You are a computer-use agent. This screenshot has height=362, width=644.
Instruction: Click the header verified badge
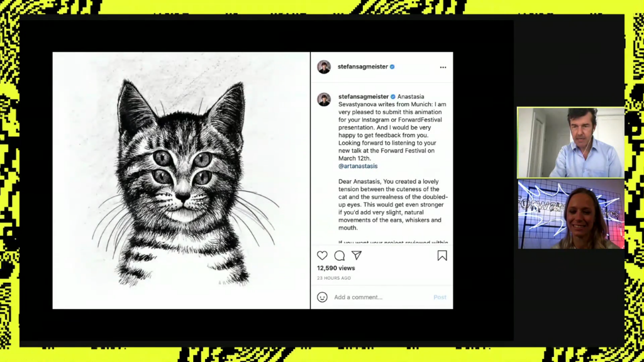(392, 67)
